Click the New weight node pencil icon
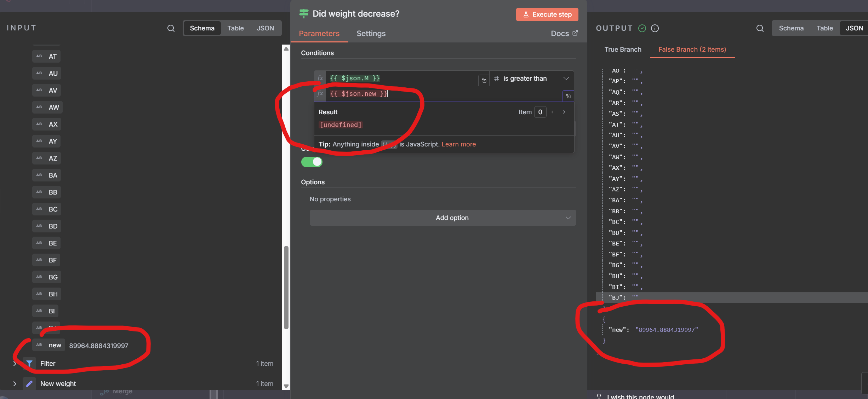The height and width of the screenshot is (399, 868). click(29, 383)
